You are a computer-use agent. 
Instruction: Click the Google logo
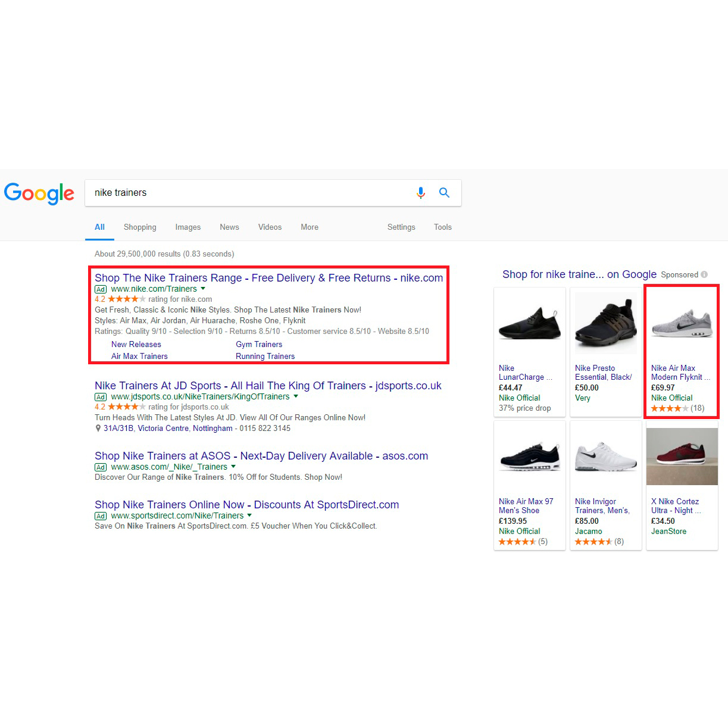click(39, 193)
